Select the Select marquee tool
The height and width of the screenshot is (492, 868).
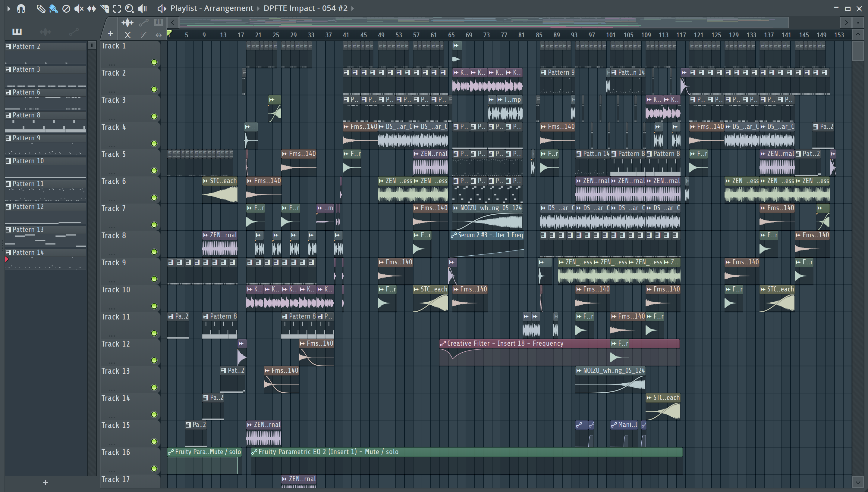click(117, 8)
